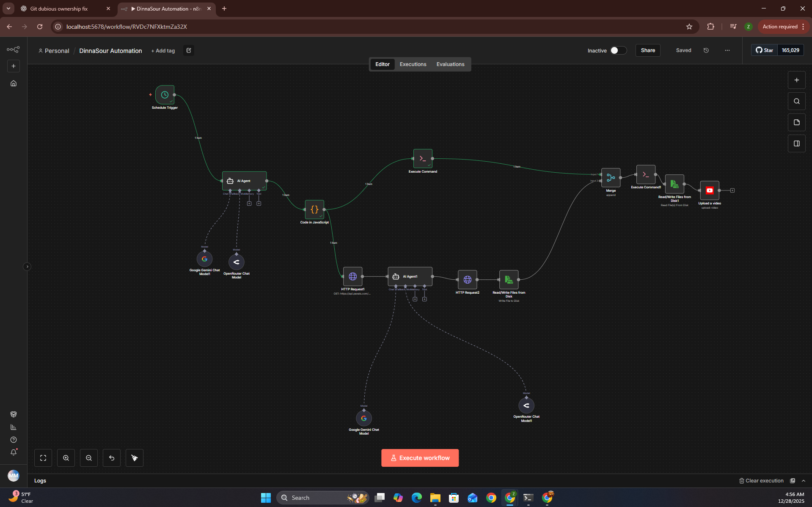Image resolution: width=812 pixels, height=507 pixels.
Task: Select the Execute Command terminal node
Action: 423,159
